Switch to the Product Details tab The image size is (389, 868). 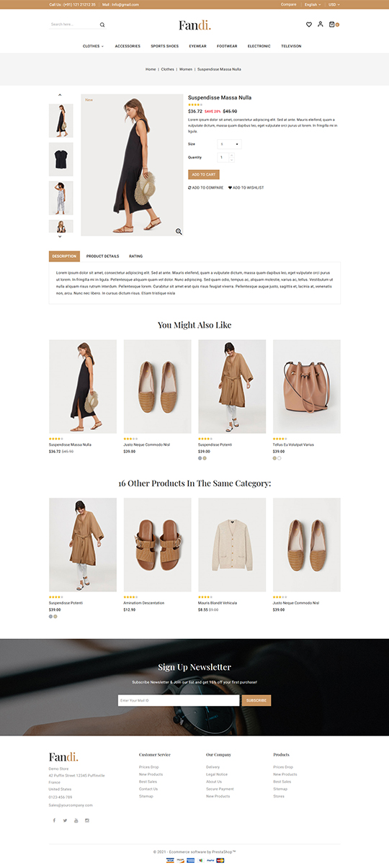[x=102, y=256]
